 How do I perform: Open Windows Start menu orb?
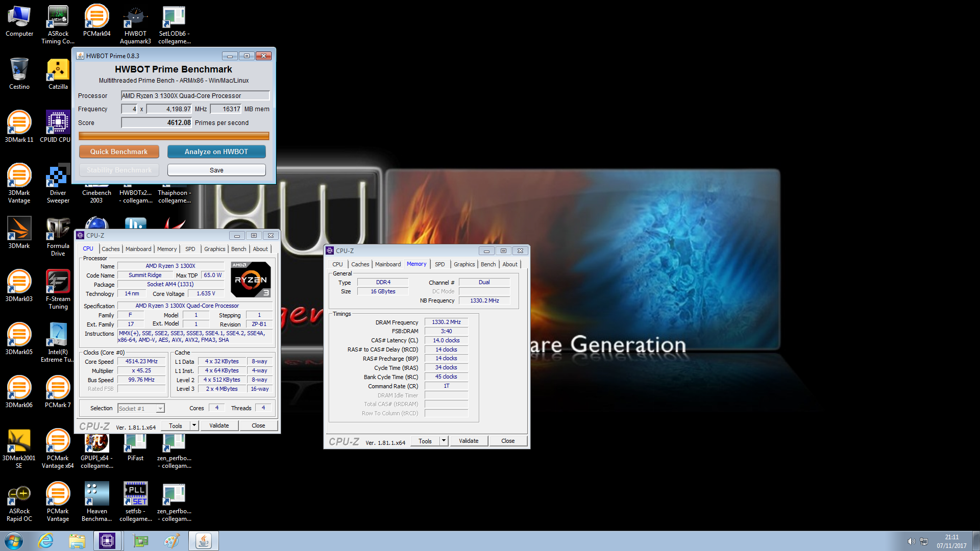click(14, 541)
